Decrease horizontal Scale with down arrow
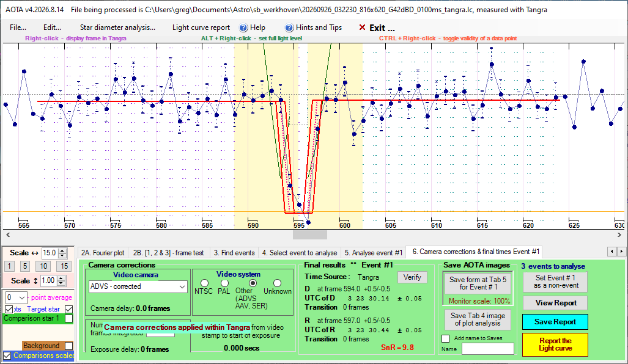Viewport: 628px width, 364px height. (x=62, y=255)
